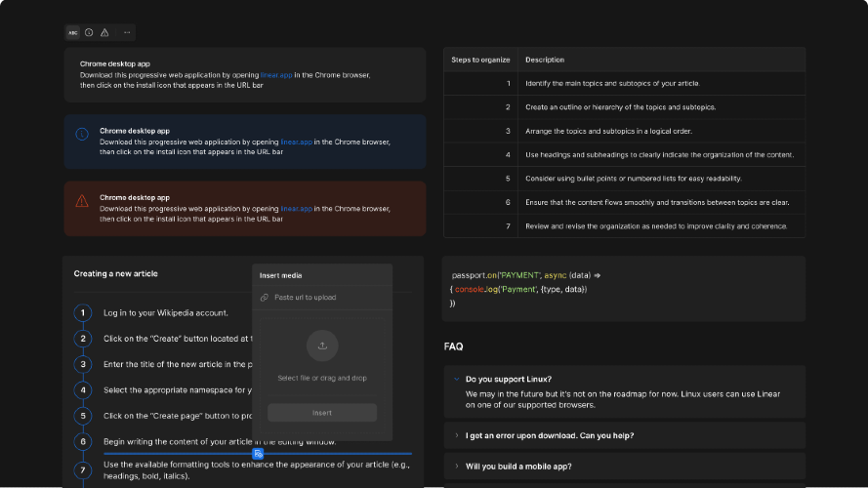Click Log in to your Wikipedia account

pos(166,313)
